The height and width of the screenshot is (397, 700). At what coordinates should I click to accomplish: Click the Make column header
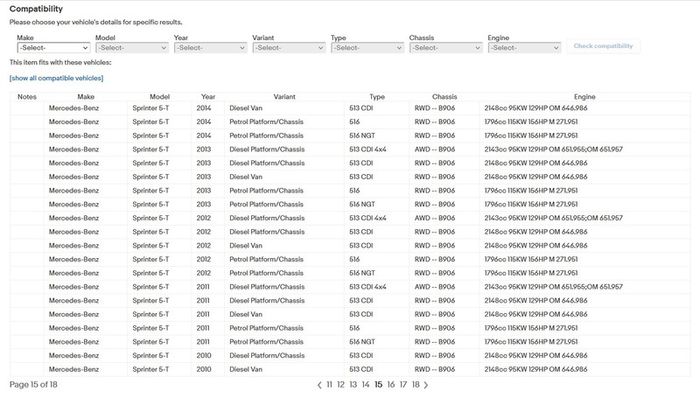tap(86, 96)
